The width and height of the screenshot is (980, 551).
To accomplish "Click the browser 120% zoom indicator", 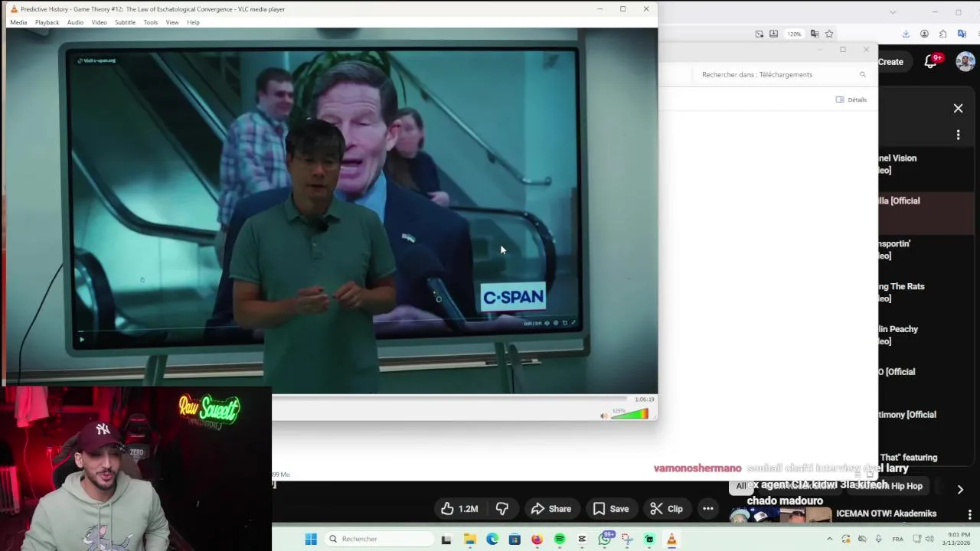I will (x=795, y=34).
